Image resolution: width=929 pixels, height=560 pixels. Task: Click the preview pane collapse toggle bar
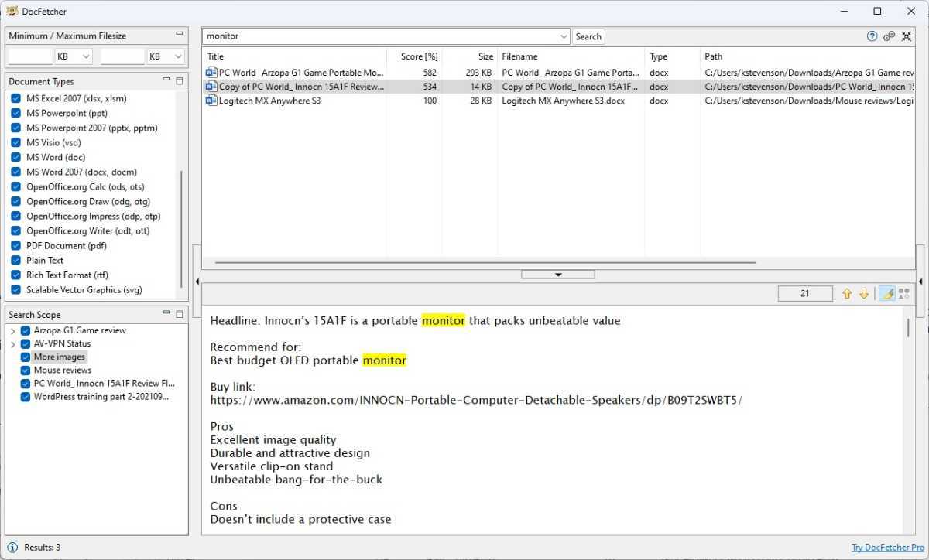[x=558, y=275]
